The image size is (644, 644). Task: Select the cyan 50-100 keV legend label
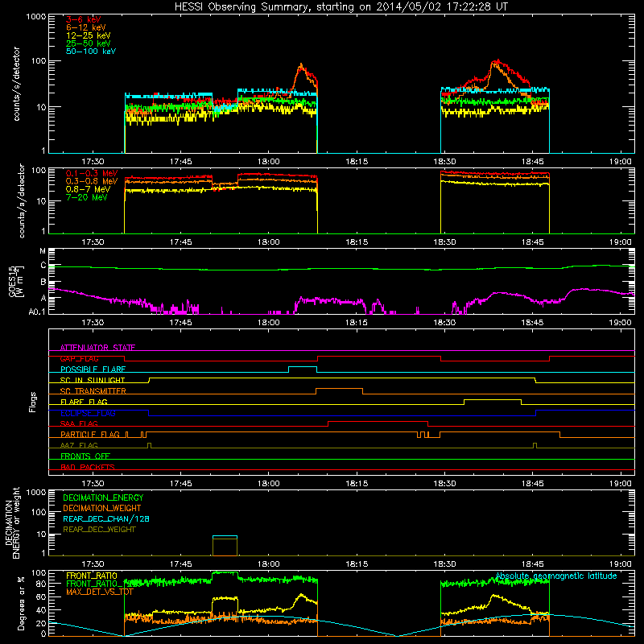click(x=91, y=52)
